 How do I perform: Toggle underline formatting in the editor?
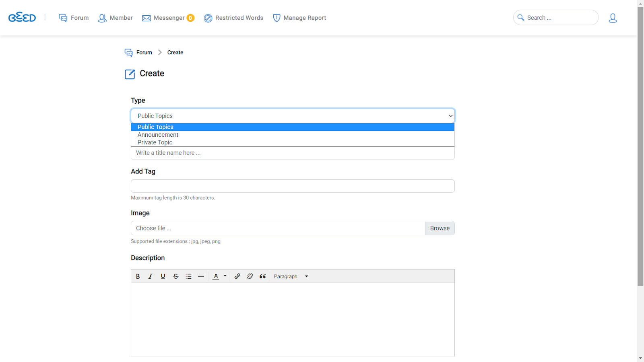tap(163, 276)
